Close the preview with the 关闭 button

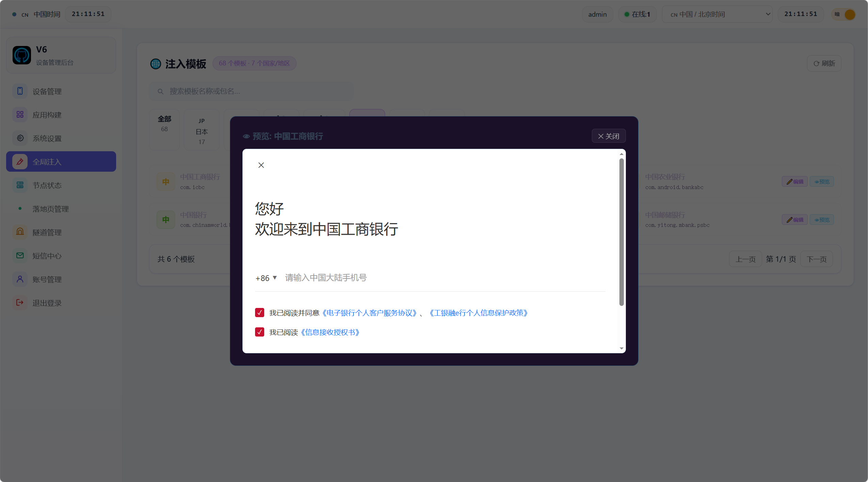click(609, 136)
